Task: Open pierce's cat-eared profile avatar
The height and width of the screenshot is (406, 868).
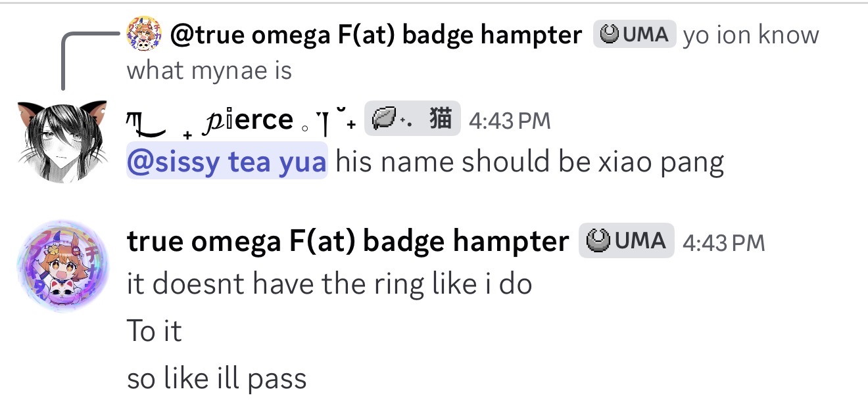Action: [61, 142]
